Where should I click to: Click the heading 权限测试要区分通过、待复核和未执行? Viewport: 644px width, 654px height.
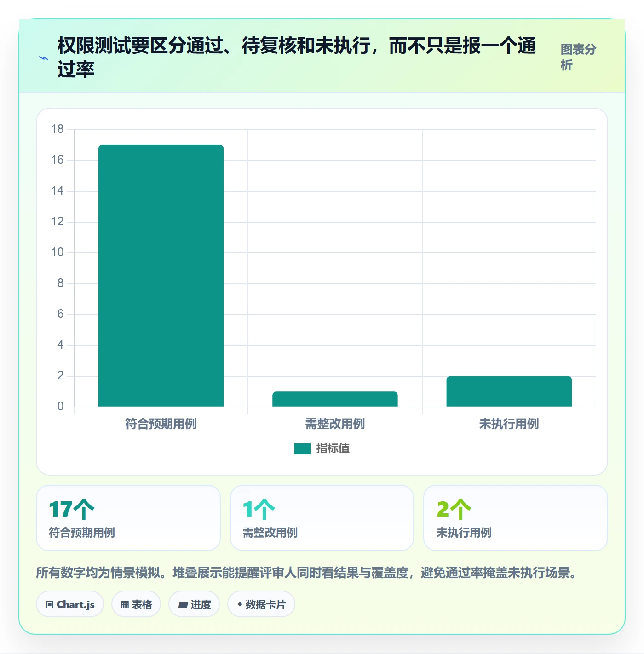297,57
